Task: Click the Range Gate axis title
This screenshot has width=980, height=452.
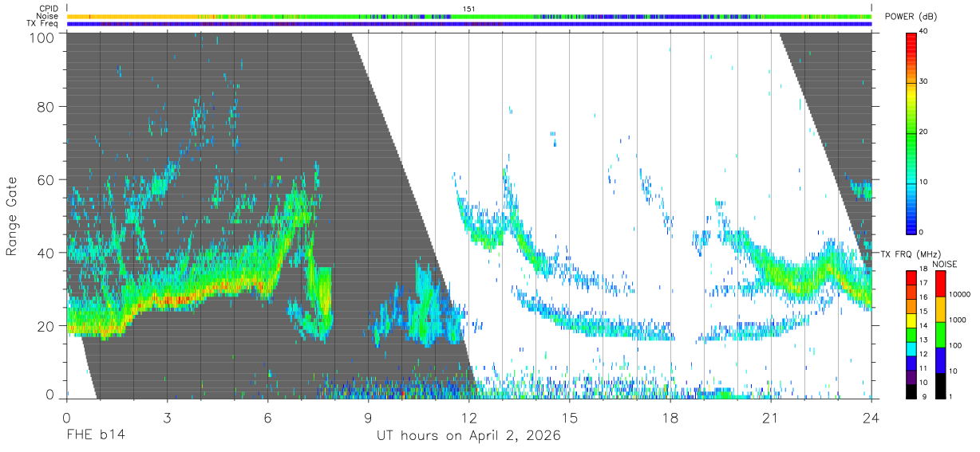Action: (13, 216)
